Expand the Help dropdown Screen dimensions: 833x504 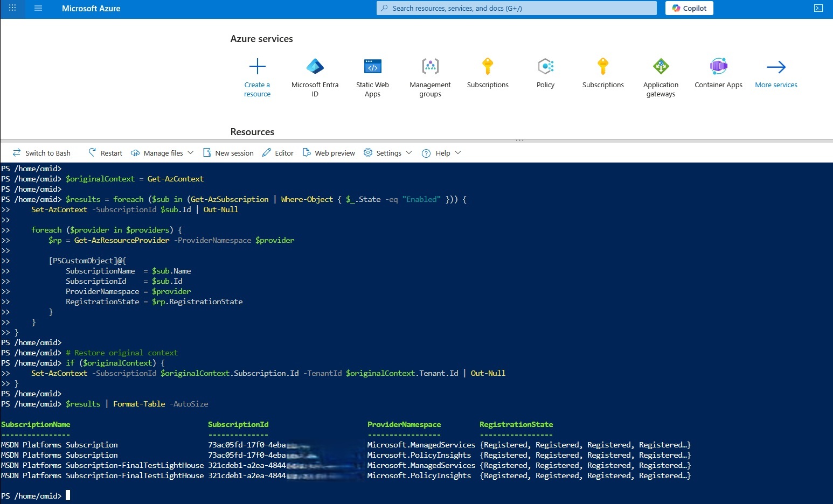pos(441,153)
